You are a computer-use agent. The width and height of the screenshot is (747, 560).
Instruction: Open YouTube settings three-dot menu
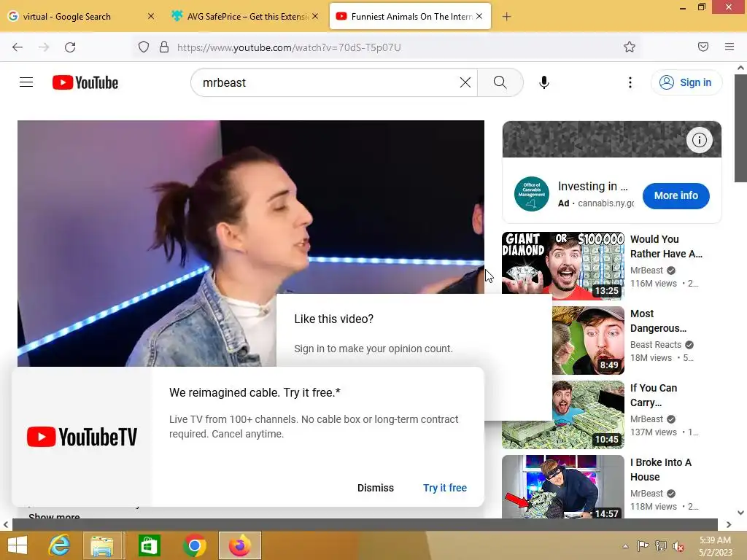tap(630, 82)
